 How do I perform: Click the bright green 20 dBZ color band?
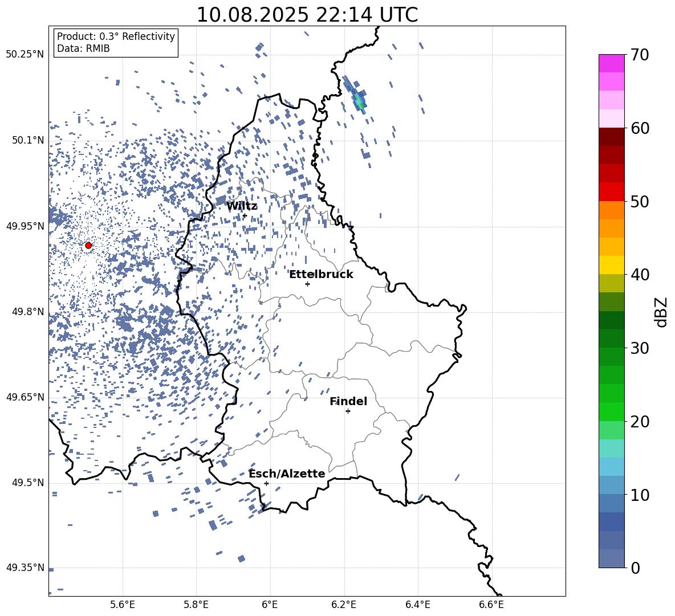(611, 411)
